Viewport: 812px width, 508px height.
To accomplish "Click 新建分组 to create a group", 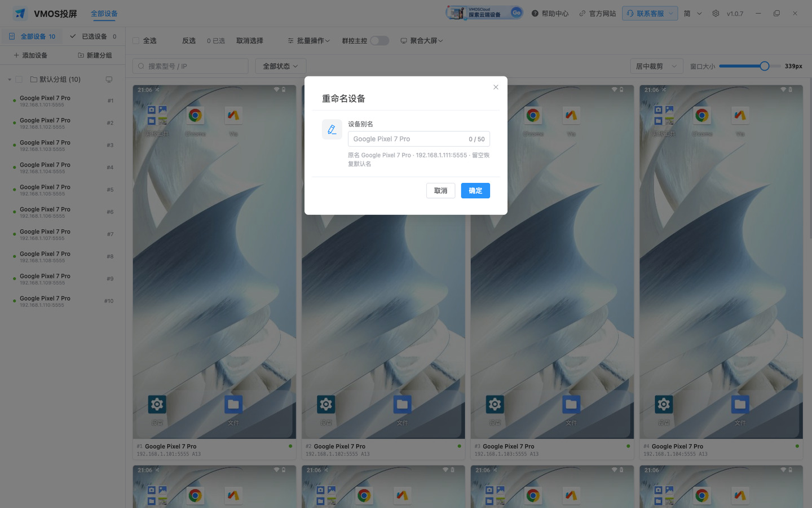I will tap(95, 55).
